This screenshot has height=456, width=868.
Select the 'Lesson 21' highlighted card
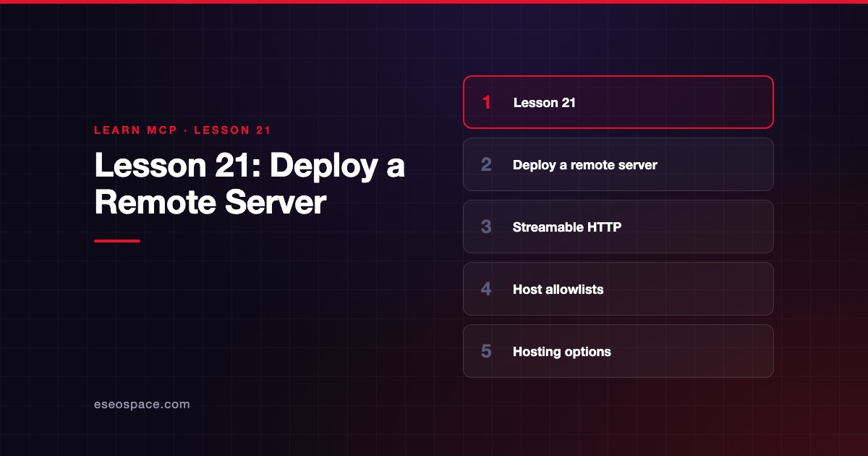(618, 102)
